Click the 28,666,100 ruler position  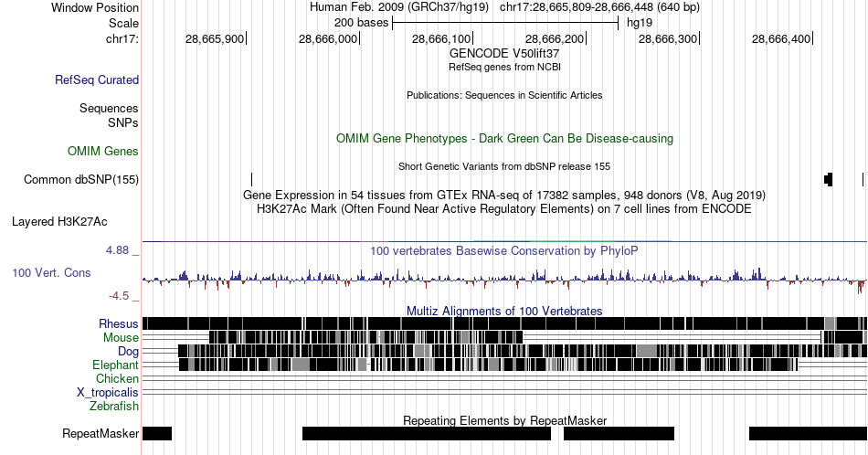click(441, 38)
